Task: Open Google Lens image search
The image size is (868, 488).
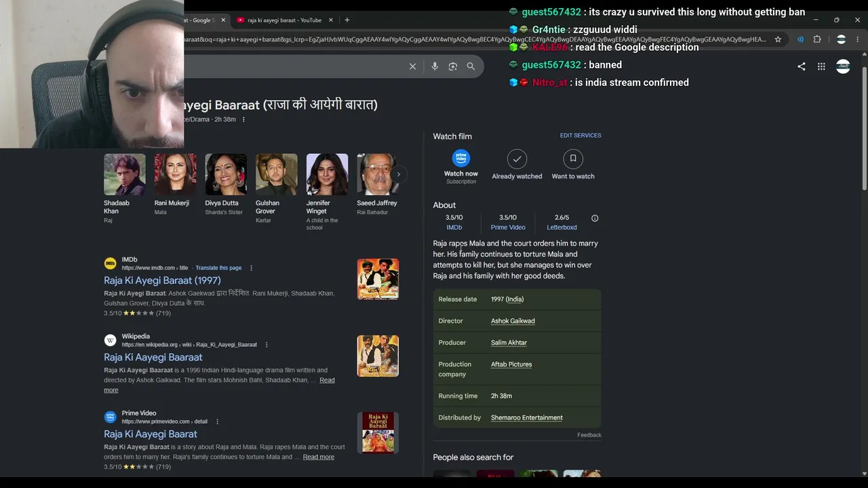Action: point(453,66)
